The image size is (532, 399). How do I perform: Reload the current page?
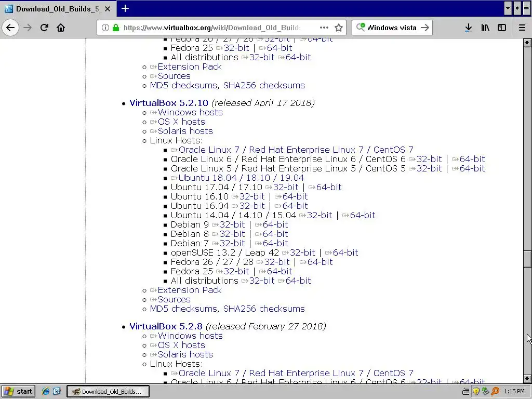(x=44, y=28)
